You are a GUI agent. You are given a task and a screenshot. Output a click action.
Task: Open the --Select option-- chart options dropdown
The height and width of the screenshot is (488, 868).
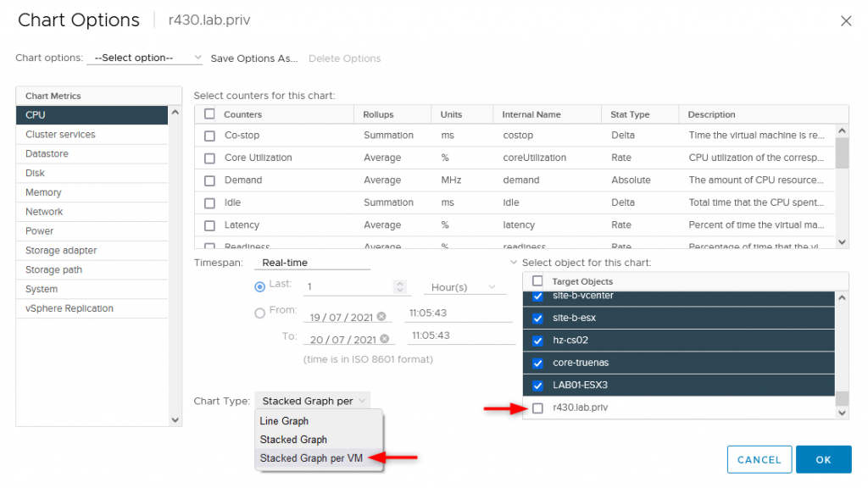pos(144,58)
